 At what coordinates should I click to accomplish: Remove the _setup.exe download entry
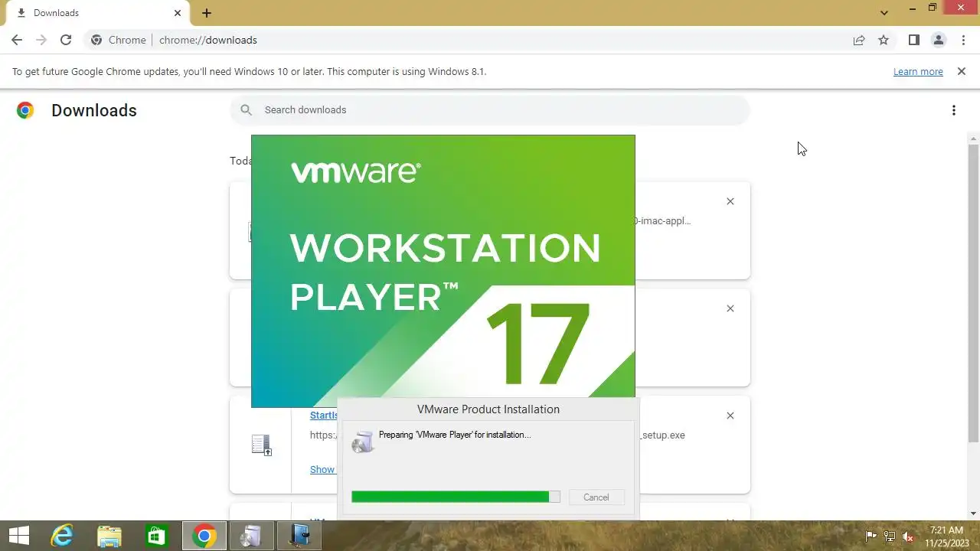click(730, 416)
